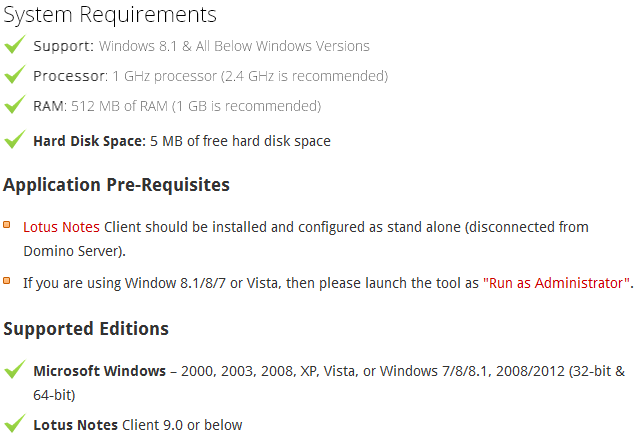Click the checkmark beside Microsoft Windows

point(15,369)
